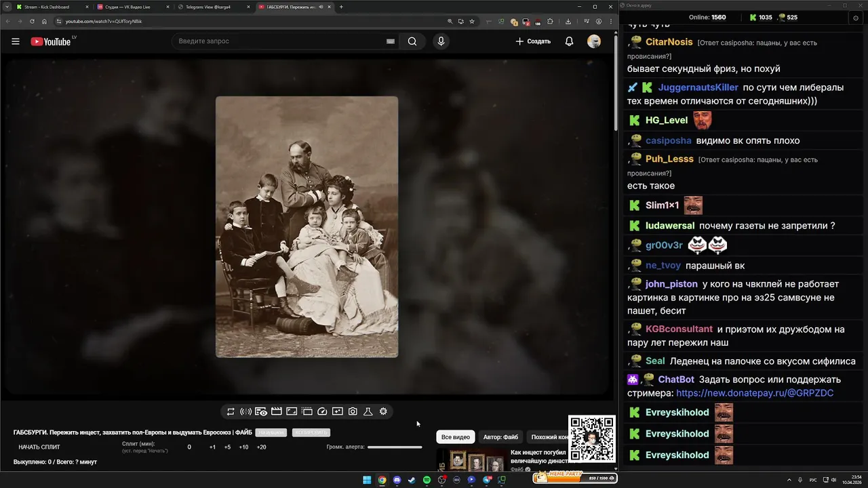Click username KGBconsultant in chat

coord(679,329)
